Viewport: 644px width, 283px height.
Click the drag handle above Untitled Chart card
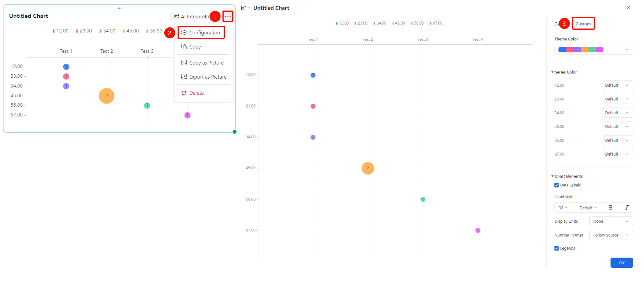point(119,7)
